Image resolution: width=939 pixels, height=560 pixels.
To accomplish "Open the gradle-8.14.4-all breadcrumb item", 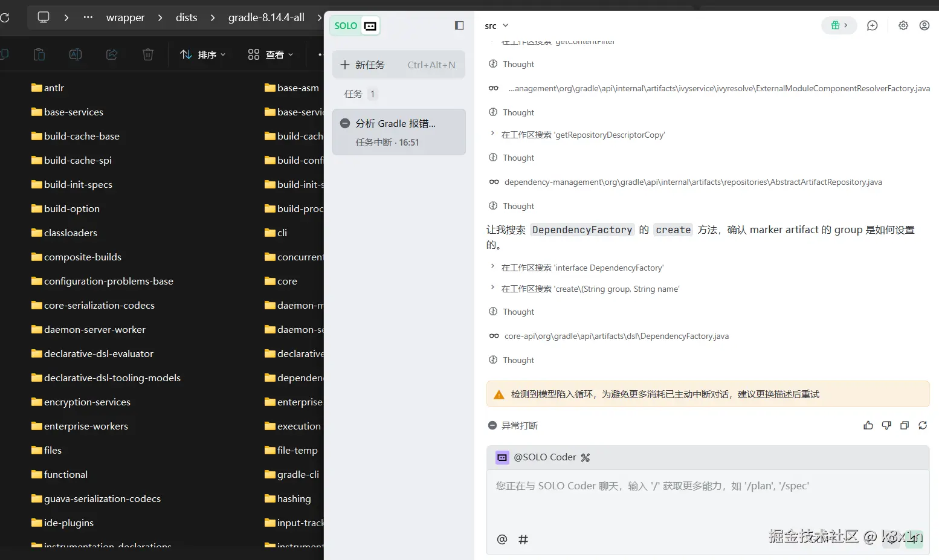I will point(266,18).
